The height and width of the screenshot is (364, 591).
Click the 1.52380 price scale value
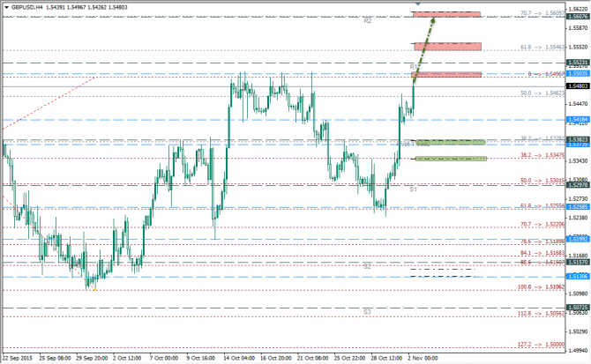tap(579, 218)
